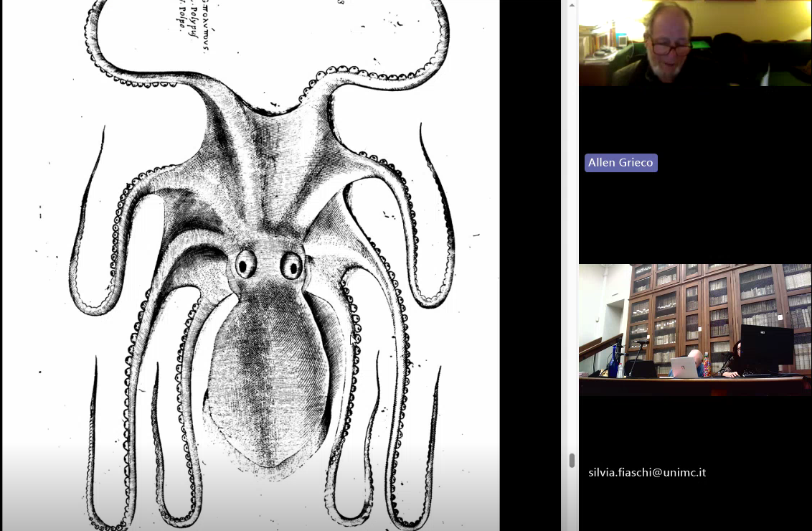Viewport: 812px width, 531px height.
Task: Click the silvia.fiaschi@unimc.it participant label
Action: click(x=647, y=472)
